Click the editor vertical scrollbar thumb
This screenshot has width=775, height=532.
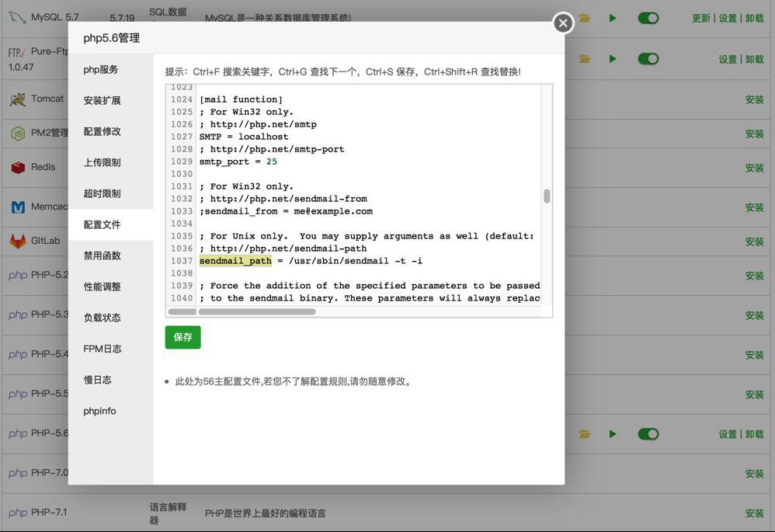547,196
